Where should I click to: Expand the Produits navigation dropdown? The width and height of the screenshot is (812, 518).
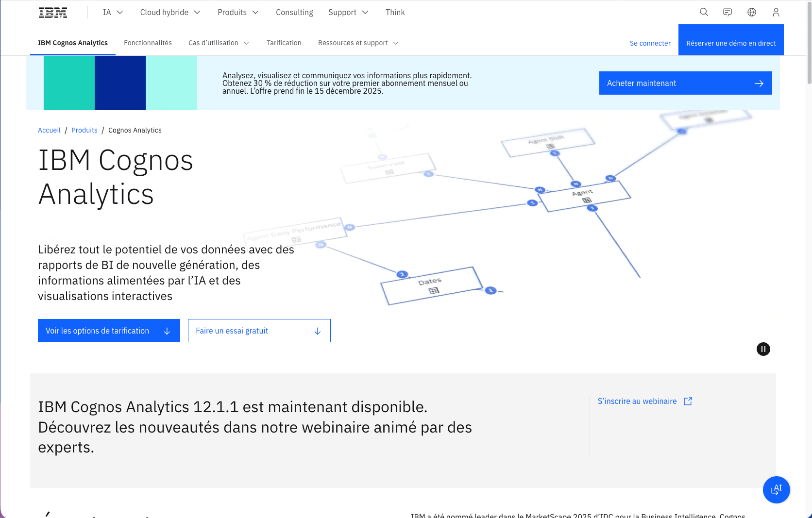pos(238,12)
